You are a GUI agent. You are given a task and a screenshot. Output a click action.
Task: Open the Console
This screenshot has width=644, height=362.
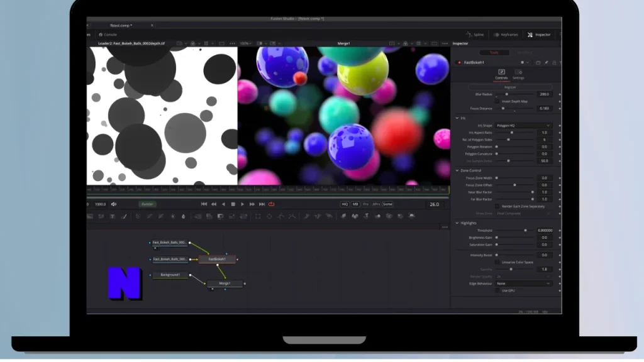pos(108,35)
